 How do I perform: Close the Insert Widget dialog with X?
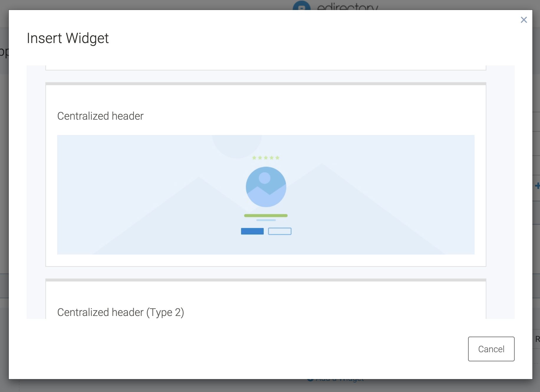(x=523, y=20)
